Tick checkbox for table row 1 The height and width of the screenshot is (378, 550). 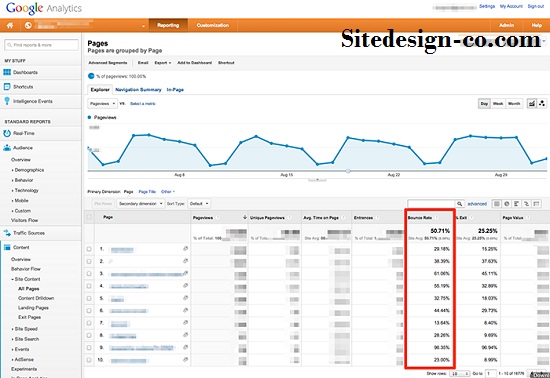click(x=89, y=249)
